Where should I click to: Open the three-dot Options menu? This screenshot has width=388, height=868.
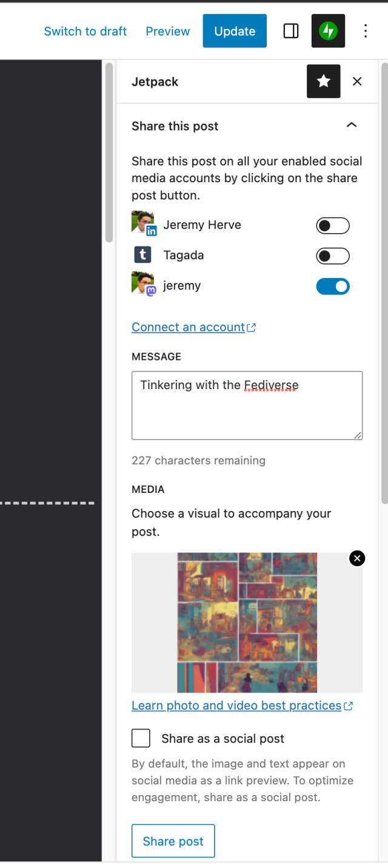tap(366, 31)
